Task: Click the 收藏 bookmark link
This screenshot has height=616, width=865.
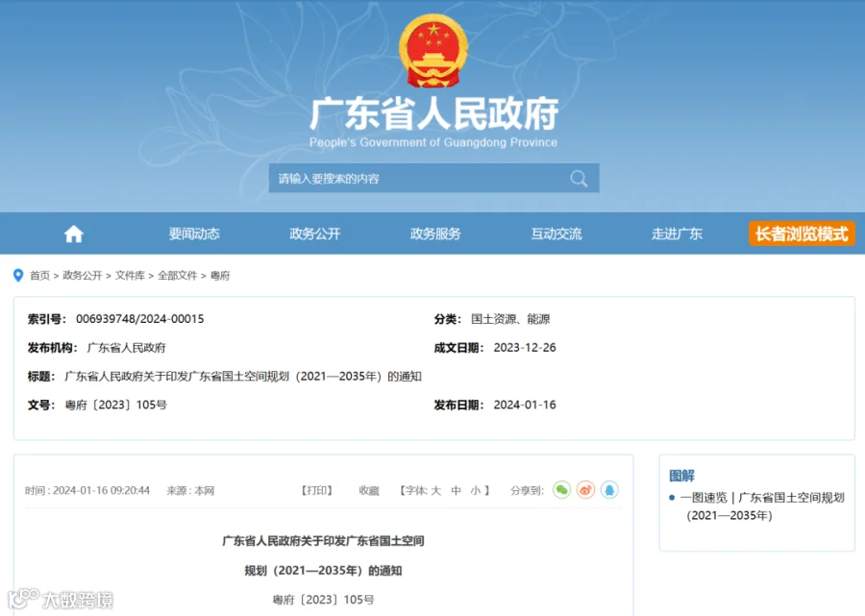Action: click(x=368, y=490)
